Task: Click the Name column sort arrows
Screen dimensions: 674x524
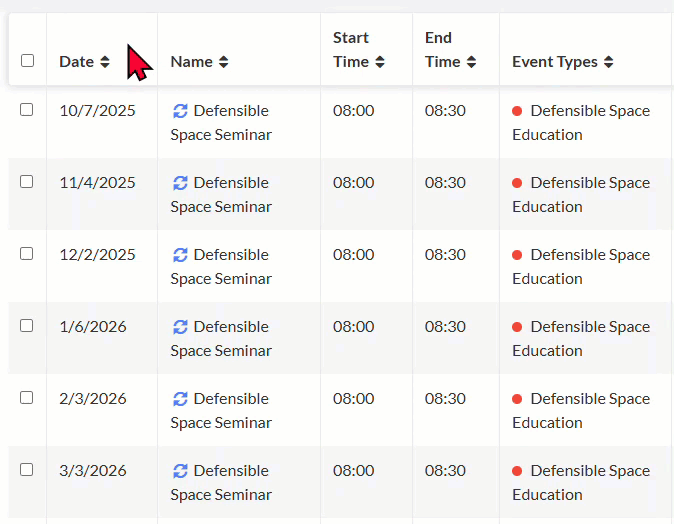Action: (x=223, y=62)
